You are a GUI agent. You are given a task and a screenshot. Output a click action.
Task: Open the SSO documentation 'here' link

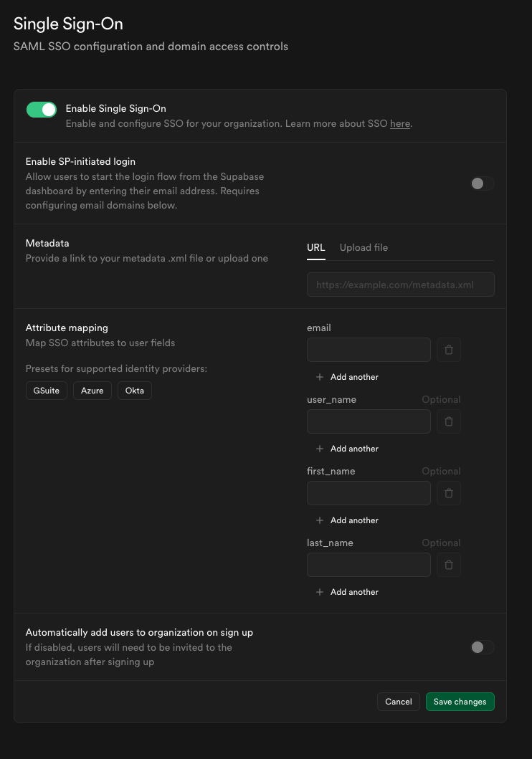(399, 124)
